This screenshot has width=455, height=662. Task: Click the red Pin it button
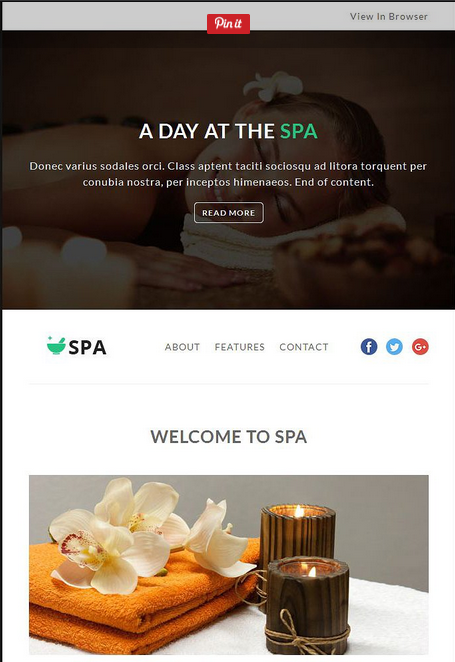pyautogui.click(x=228, y=23)
